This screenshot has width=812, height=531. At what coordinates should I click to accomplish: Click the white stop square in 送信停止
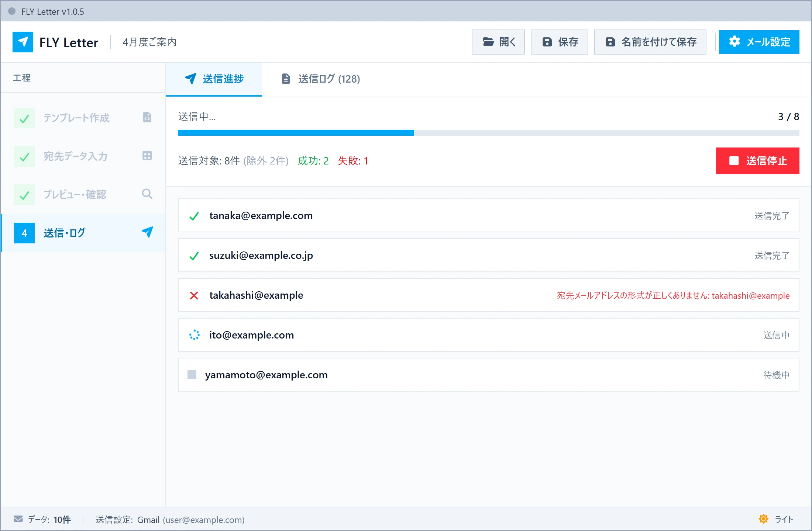click(x=734, y=161)
